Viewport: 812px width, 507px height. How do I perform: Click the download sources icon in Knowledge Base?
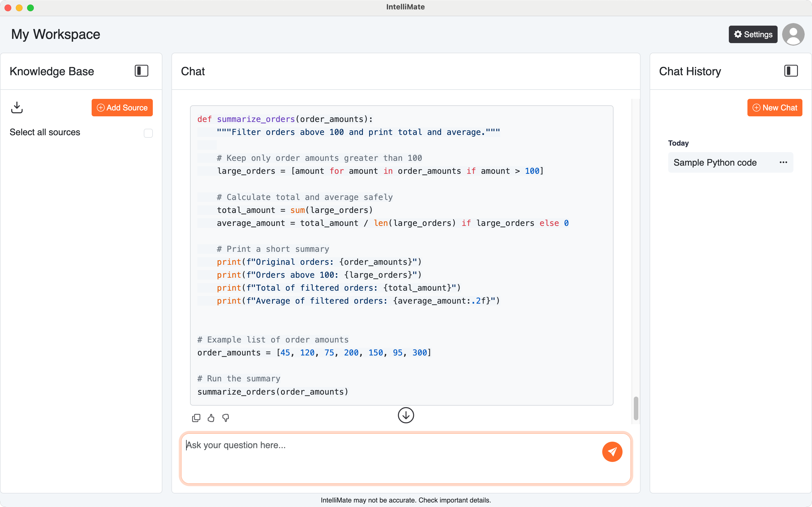pos(17,107)
